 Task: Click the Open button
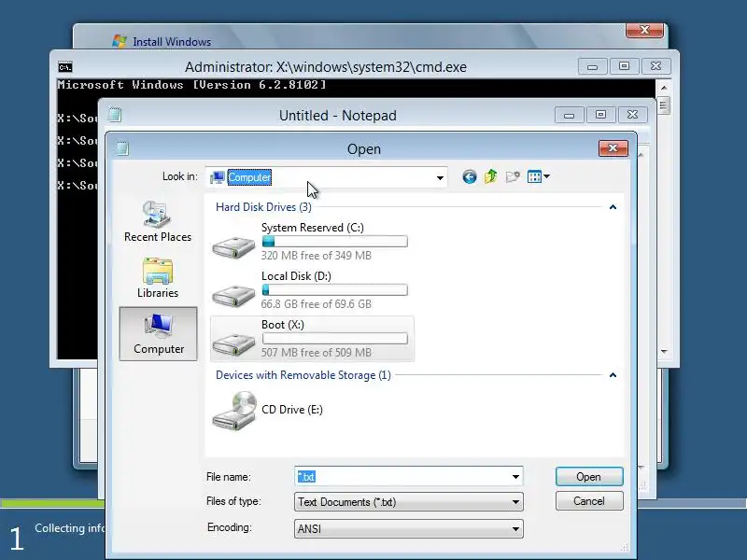point(589,477)
